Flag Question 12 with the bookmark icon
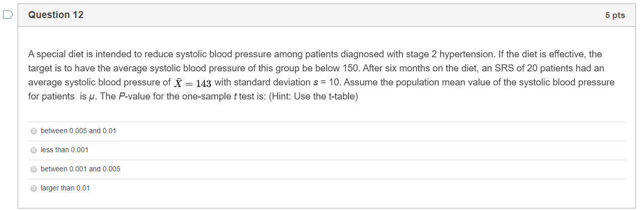 (8, 15)
